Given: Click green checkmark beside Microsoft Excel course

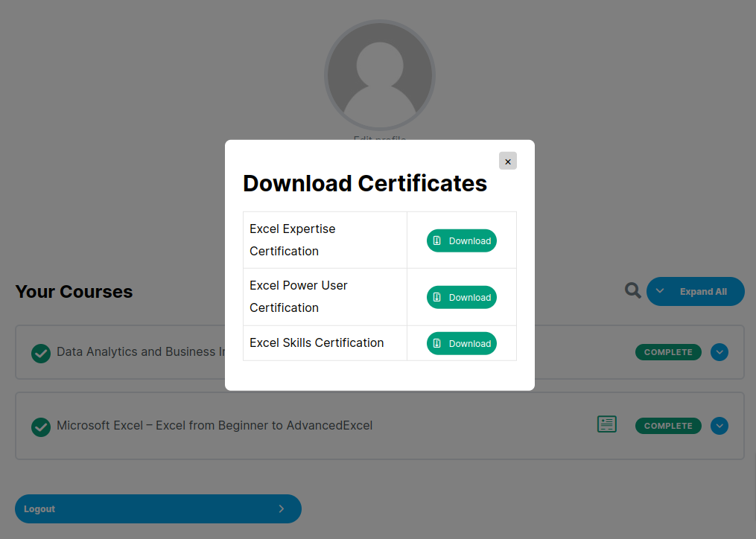Looking at the screenshot, I should pos(41,427).
